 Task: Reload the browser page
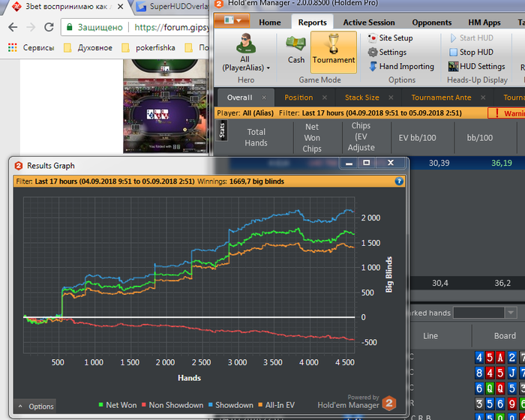pos(49,27)
